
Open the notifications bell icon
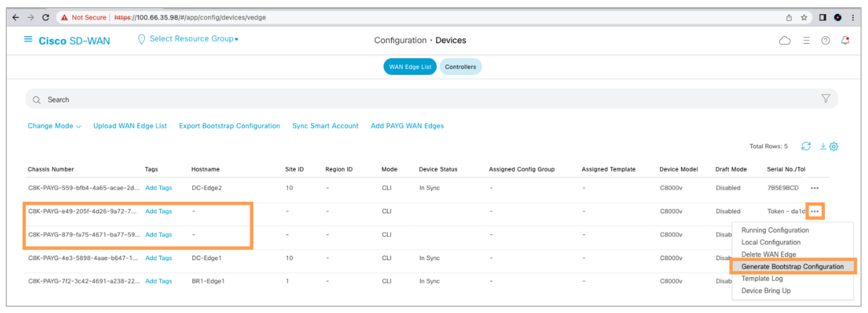click(x=845, y=41)
